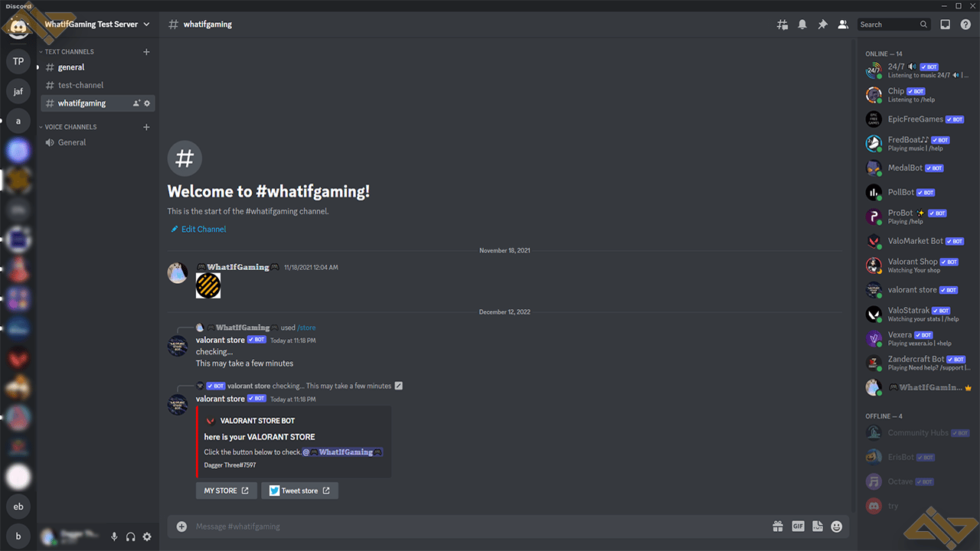Image resolution: width=980 pixels, height=551 pixels.
Task: Open notification settings bell icon
Action: click(x=802, y=24)
